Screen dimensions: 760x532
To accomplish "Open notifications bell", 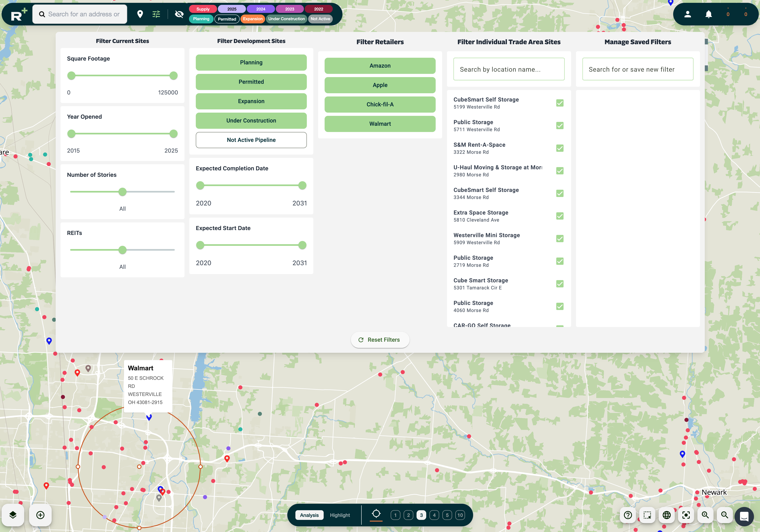I will click(709, 14).
